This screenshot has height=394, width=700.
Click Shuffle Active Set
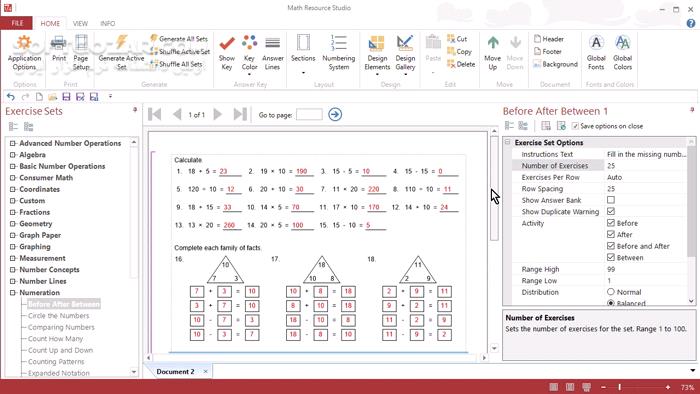180,51
